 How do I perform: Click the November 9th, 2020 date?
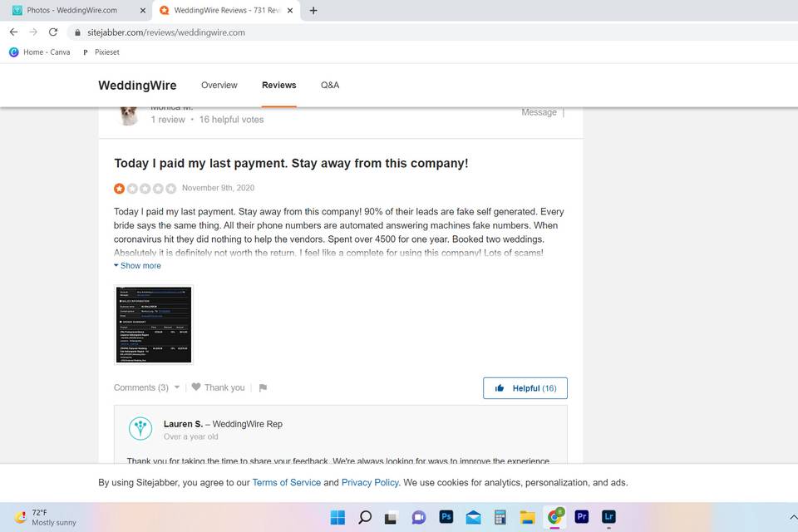point(219,188)
